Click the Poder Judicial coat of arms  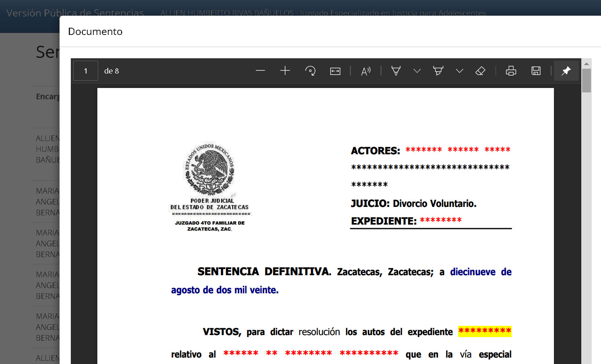(209, 169)
